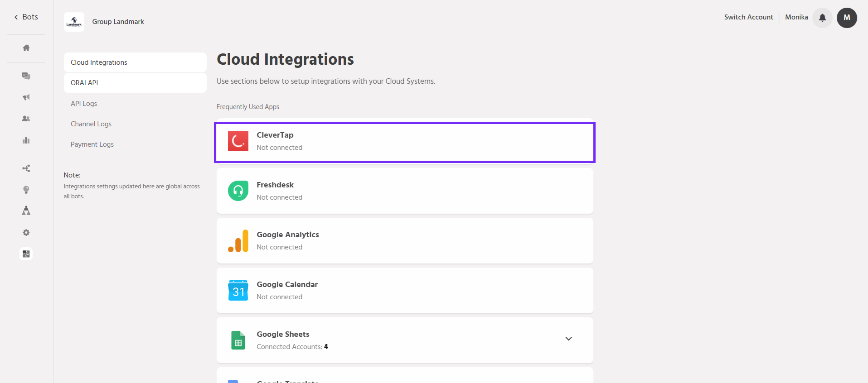Open the home icon in sidebar
This screenshot has width=868, height=383.
point(26,48)
